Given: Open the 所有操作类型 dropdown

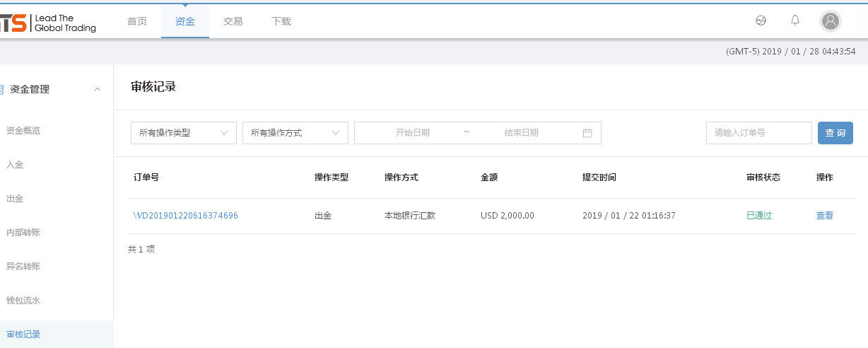Looking at the screenshot, I should click(x=183, y=133).
